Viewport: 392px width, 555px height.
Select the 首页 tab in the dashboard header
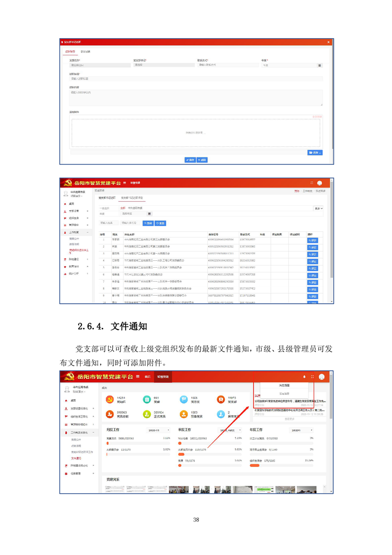click(x=147, y=376)
